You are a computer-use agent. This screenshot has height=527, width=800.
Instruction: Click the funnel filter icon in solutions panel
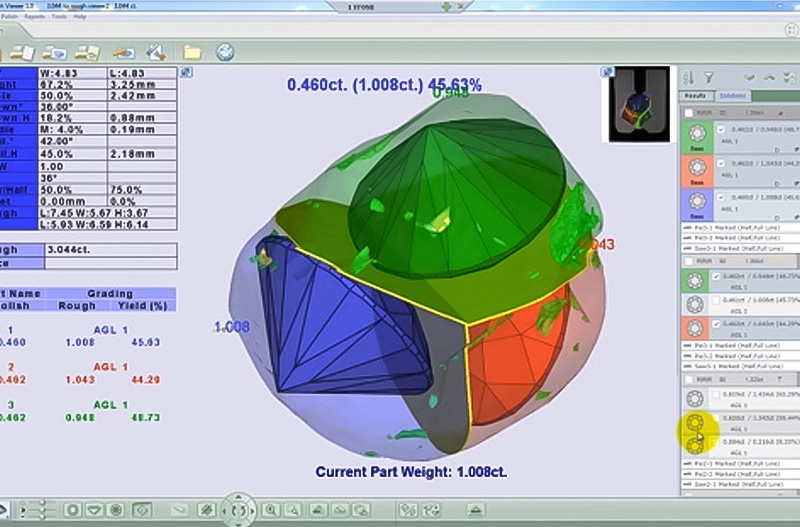[709, 78]
